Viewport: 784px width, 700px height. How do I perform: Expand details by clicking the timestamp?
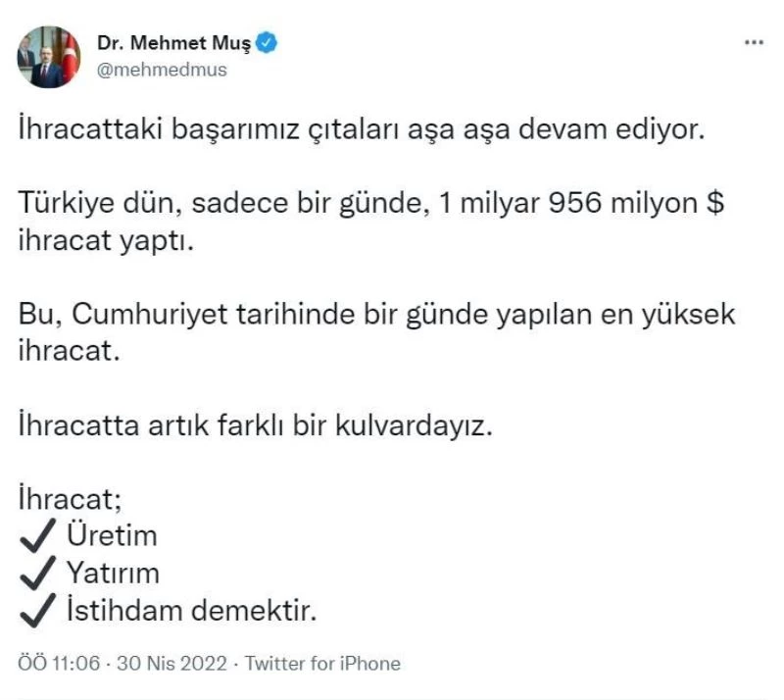pos(59,663)
